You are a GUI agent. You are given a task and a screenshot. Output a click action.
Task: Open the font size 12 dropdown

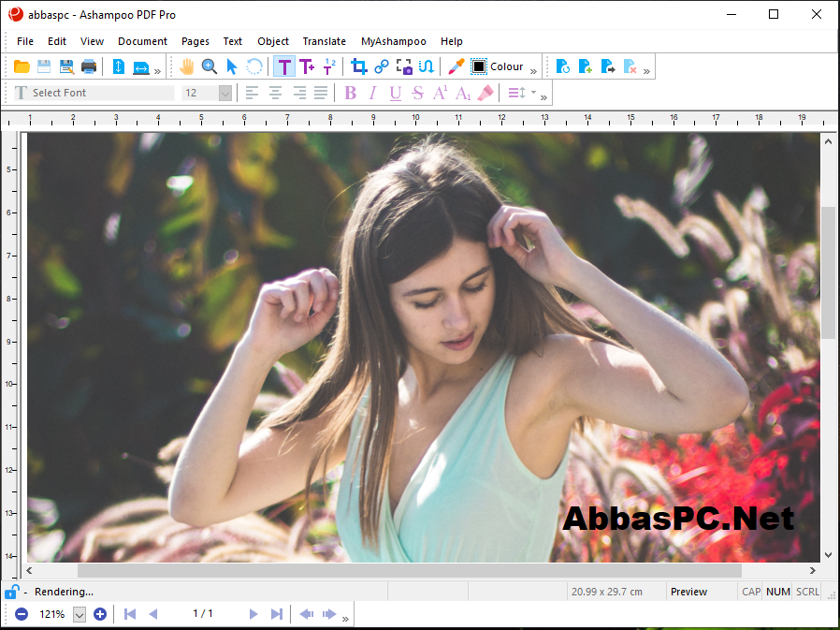tap(225, 94)
